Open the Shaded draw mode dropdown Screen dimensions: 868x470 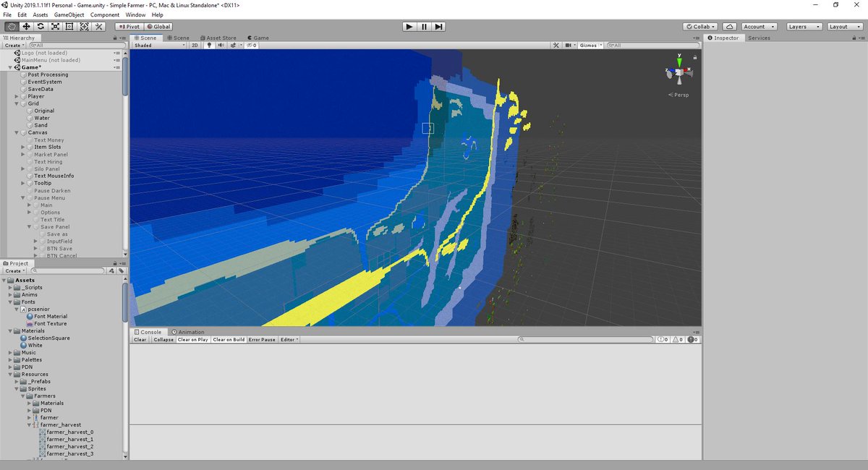coord(160,45)
